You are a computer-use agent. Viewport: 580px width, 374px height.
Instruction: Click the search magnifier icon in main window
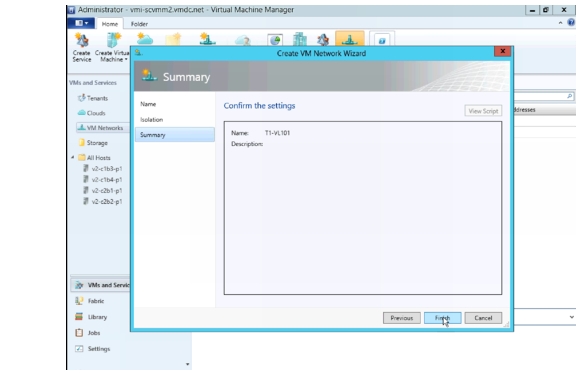[x=570, y=96]
